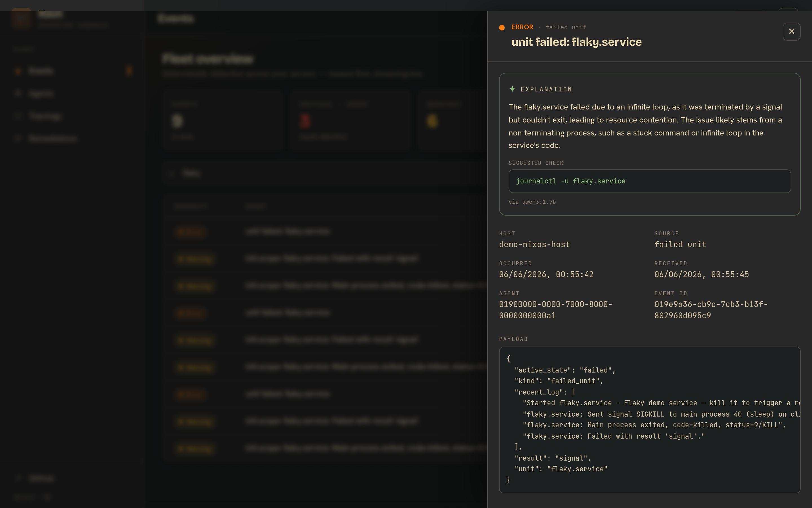Click the SOURCE field label
812x508 pixels.
point(667,233)
